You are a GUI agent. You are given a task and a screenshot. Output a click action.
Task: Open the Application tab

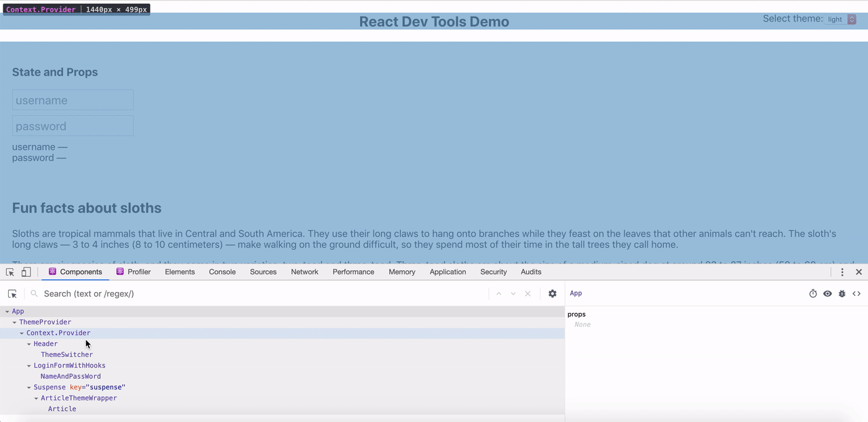pos(448,272)
